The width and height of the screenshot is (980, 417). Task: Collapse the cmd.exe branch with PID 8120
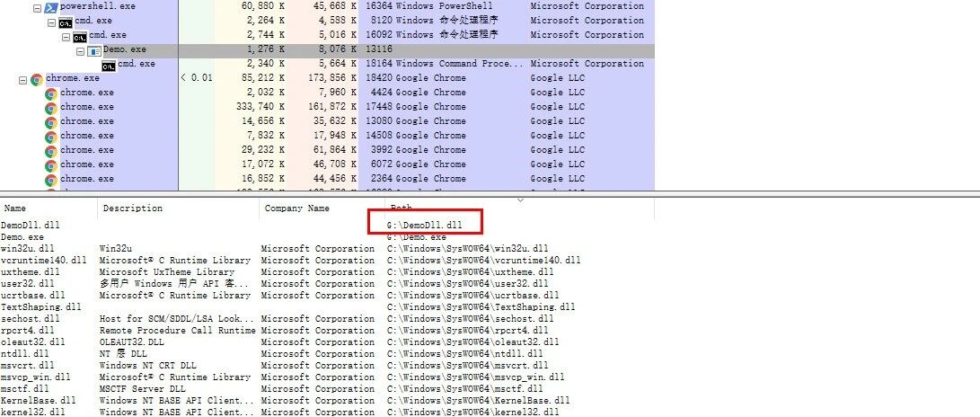point(52,22)
